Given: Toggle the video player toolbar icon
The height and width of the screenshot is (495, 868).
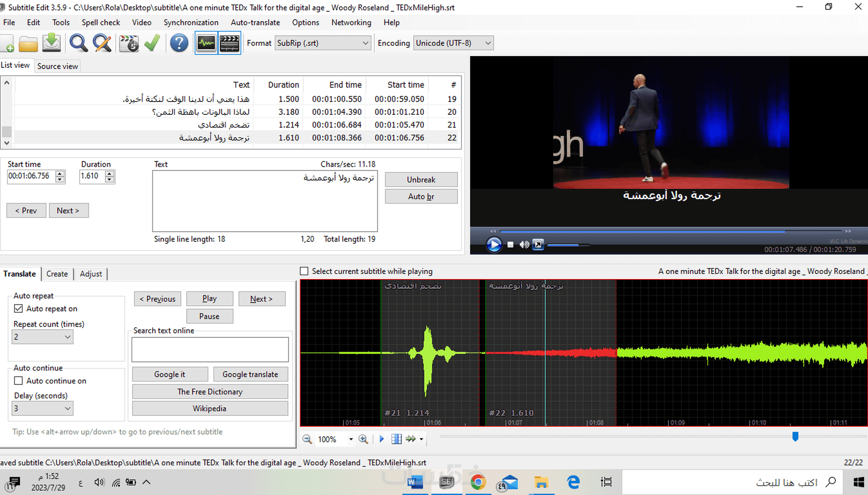Looking at the screenshot, I should point(230,43).
